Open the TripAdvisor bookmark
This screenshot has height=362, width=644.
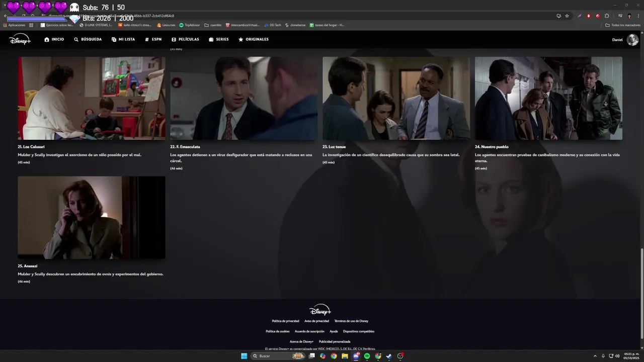pos(190,25)
